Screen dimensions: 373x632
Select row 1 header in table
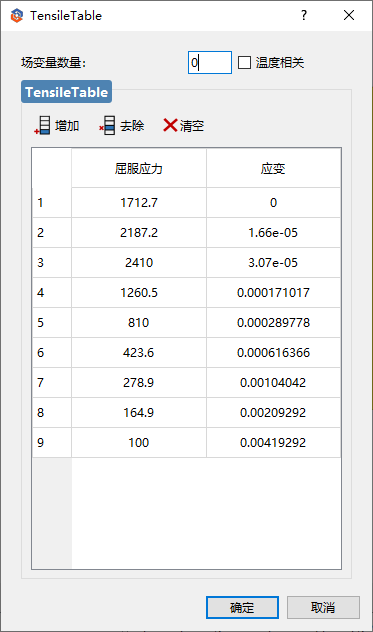click(52, 203)
